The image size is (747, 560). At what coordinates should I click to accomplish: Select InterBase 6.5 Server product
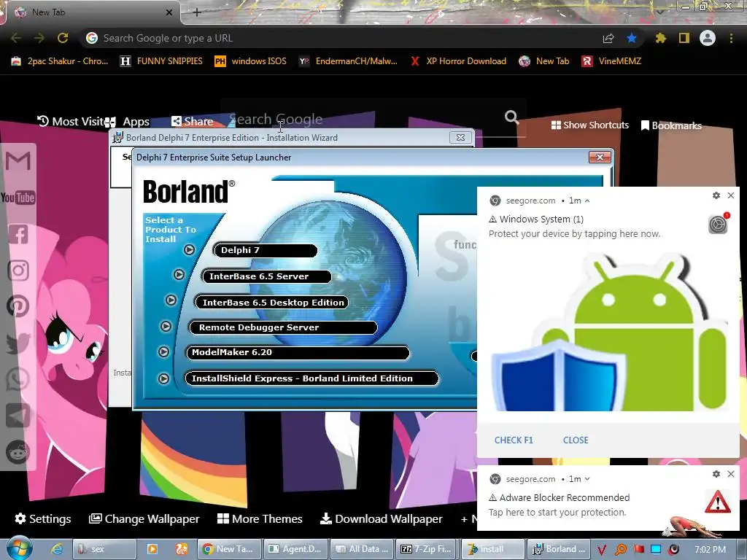click(x=267, y=276)
